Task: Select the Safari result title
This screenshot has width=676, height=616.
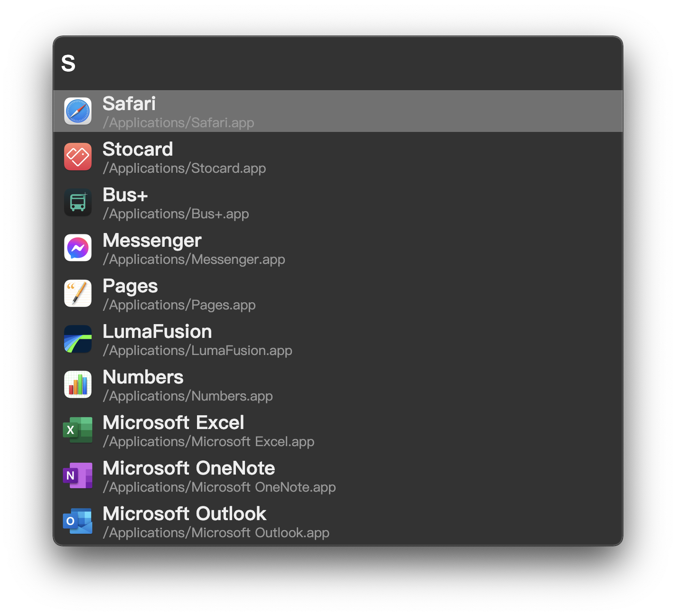Action: click(129, 103)
